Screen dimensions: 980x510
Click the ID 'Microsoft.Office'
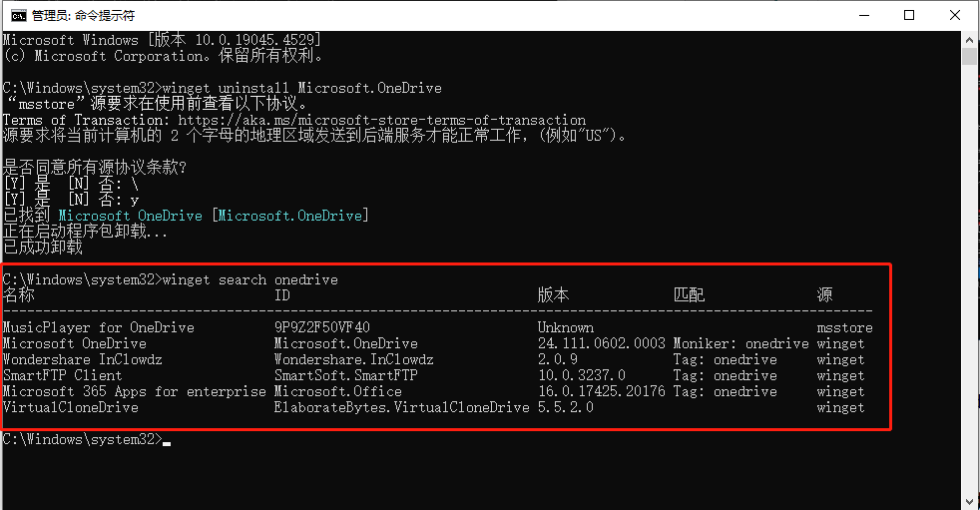(x=338, y=392)
